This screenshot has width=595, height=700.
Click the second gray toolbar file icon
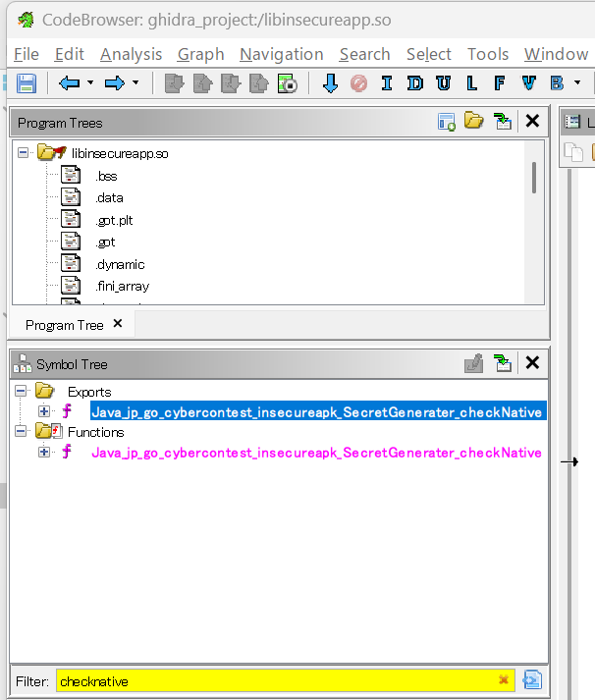[x=202, y=83]
